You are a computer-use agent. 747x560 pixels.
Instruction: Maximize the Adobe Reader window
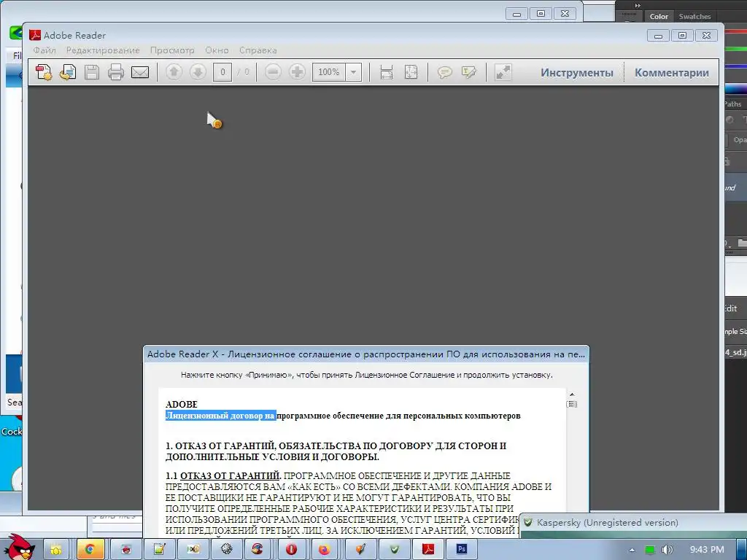(x=682, y=36)
